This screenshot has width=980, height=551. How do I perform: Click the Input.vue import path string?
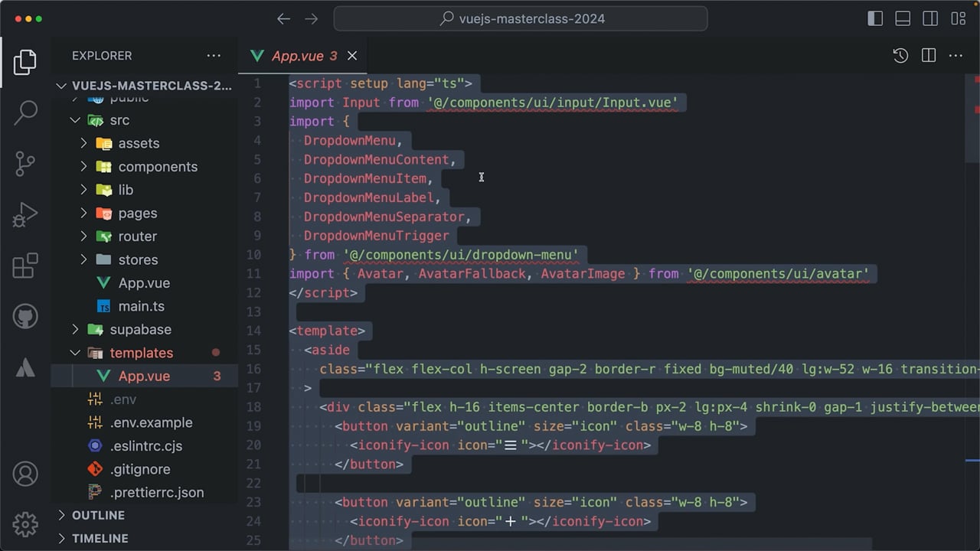(x=553, y=103)
